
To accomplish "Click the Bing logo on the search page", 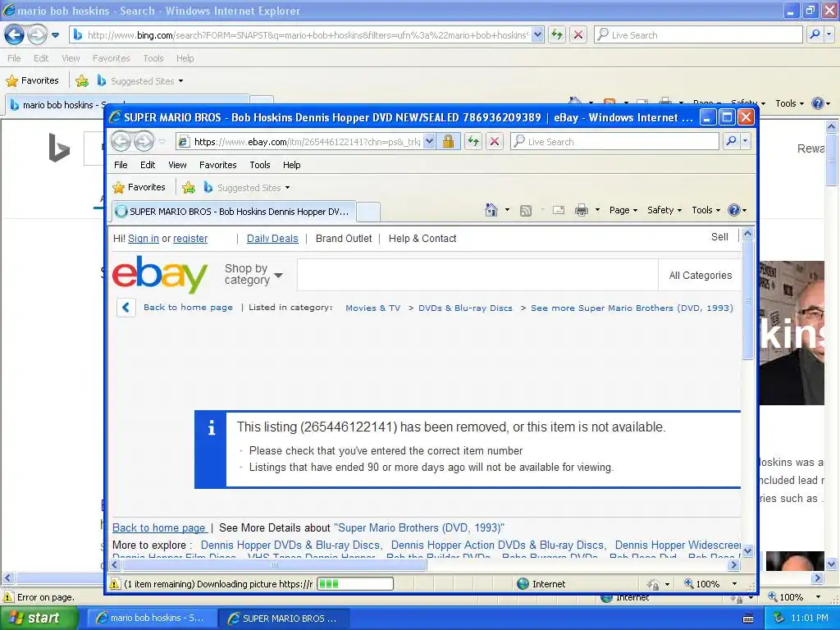I will (x=59, y=148).
